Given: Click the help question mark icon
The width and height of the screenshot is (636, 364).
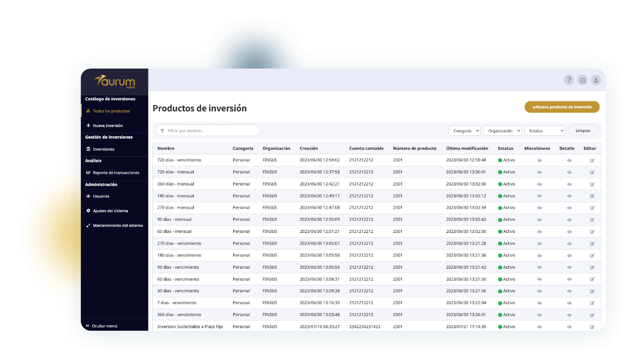Looking at the screenshot, I should point(569,80).
